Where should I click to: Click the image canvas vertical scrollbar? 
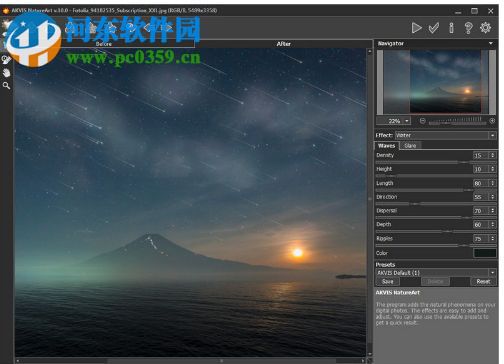tap(369, 202)
